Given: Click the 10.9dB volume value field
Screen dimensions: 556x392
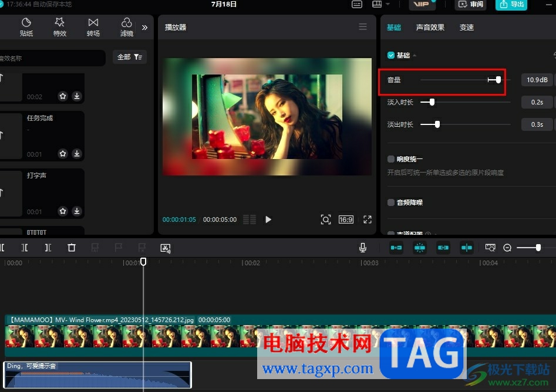Looking at the screenshot, I should point(537,80).
